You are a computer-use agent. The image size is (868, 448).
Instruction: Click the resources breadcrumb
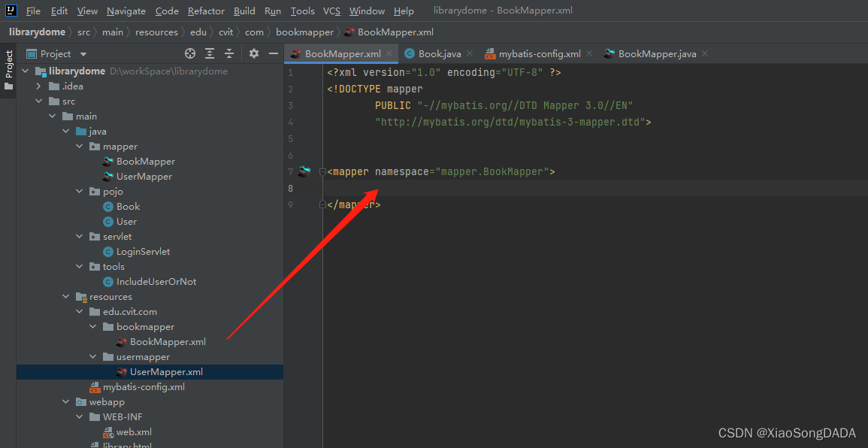[x=156, y=32]
